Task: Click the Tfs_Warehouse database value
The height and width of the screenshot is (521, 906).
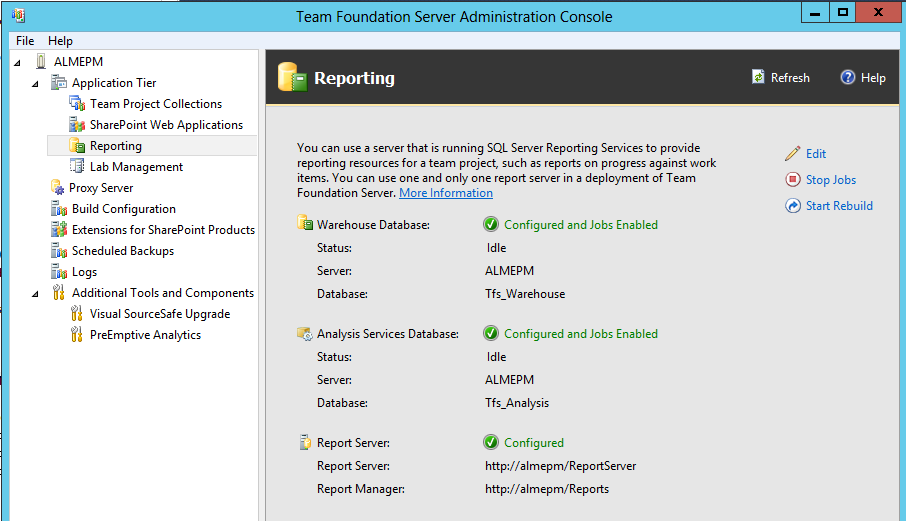Action: click(525, 294)
